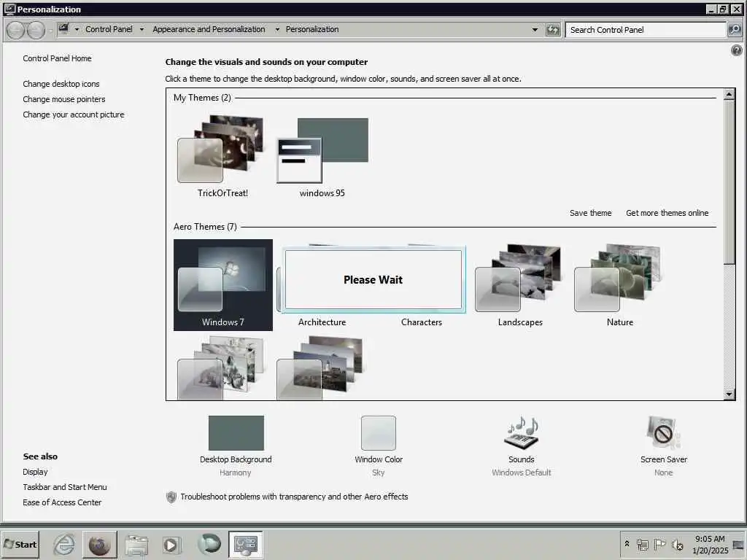Select the Landscapes theme

pos(520,285)
